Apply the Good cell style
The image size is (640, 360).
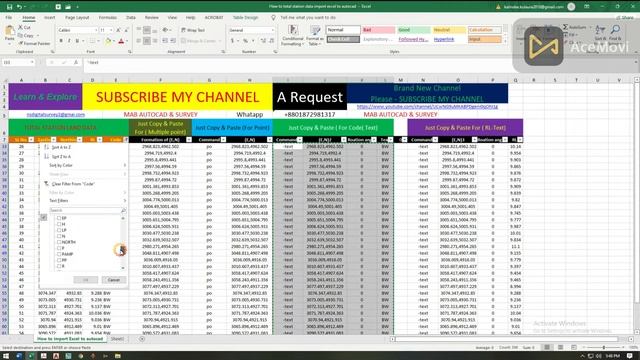(x=413, y=30)
